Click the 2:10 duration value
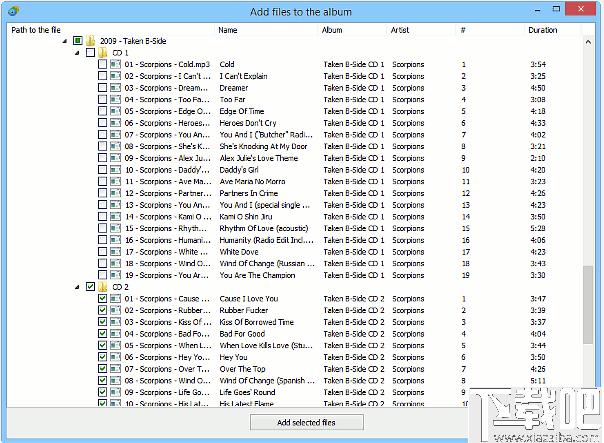Screen dimensions: 604x443 pos(538,158)
